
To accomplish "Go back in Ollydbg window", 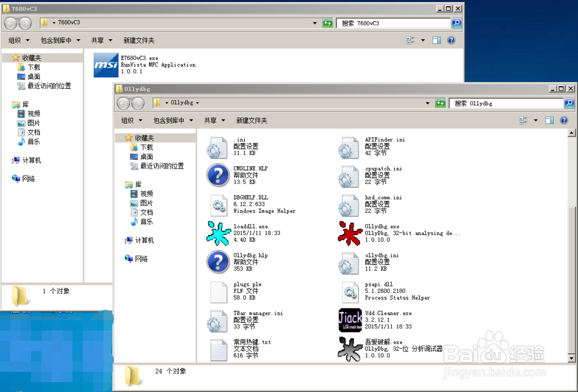I will click(x=124, y=103).
